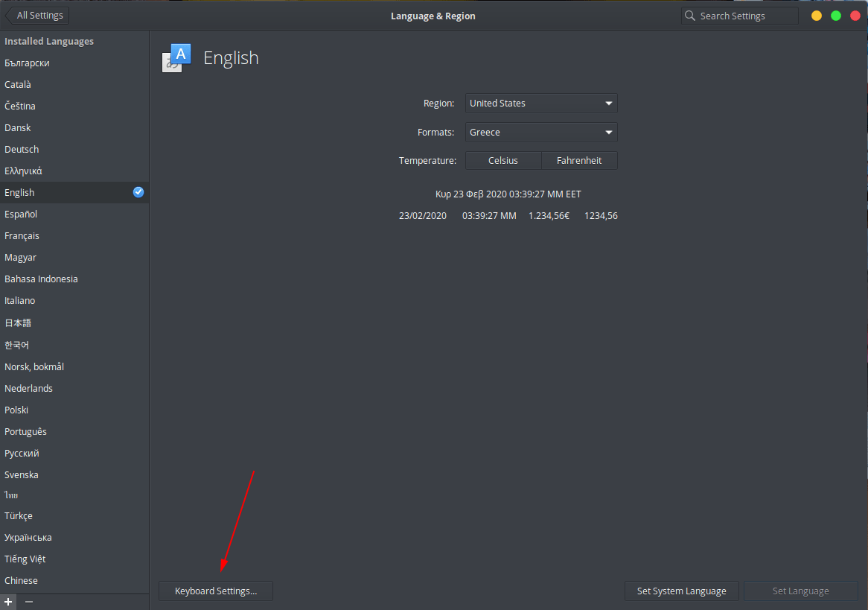This screenshot has width=868, height=610.
Task: Open the Region dropdown showing United States
Action: click(541, 104)
